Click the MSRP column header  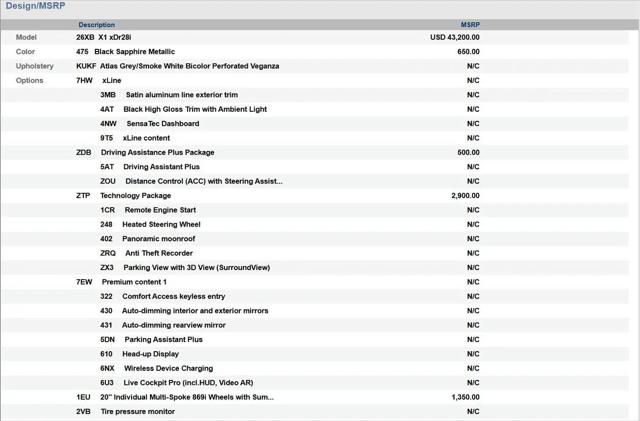point(470,25)
